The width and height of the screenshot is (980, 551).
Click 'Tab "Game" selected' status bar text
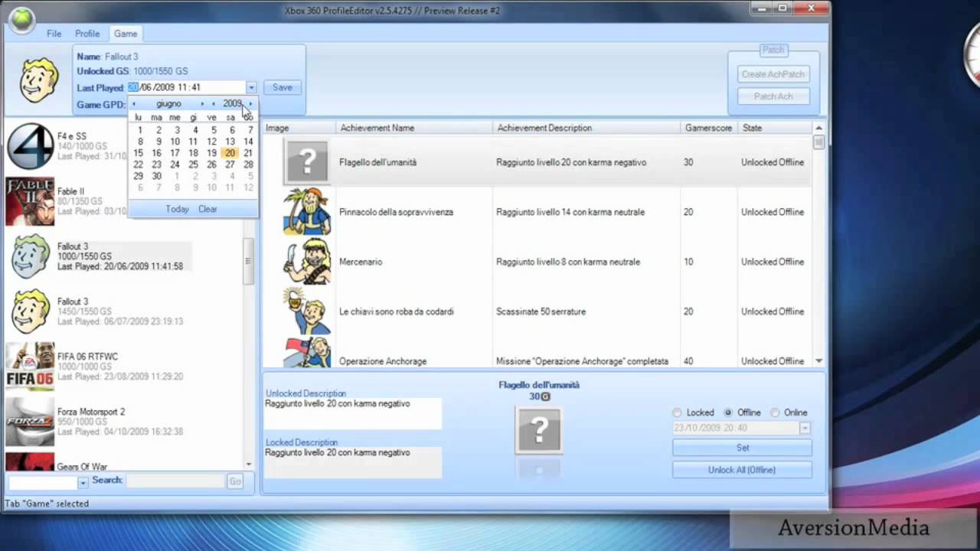click(47, 504)
